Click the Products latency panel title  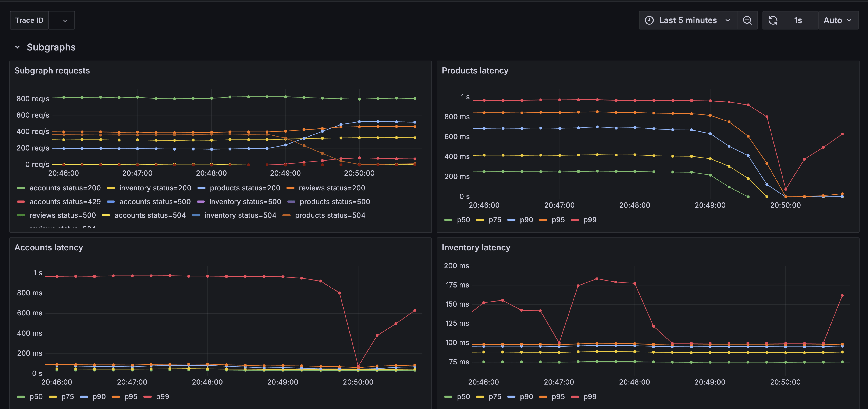tap(475, 70)
